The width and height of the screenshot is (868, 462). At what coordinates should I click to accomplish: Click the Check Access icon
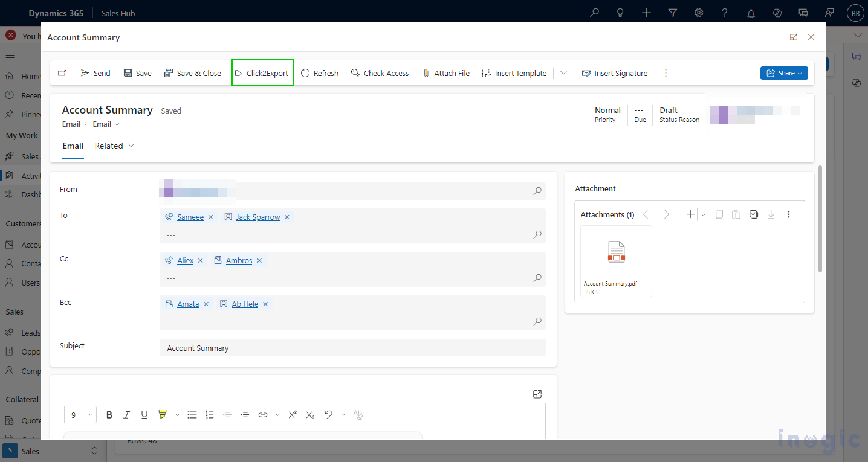pyautogui.click(x=355, y=73)
